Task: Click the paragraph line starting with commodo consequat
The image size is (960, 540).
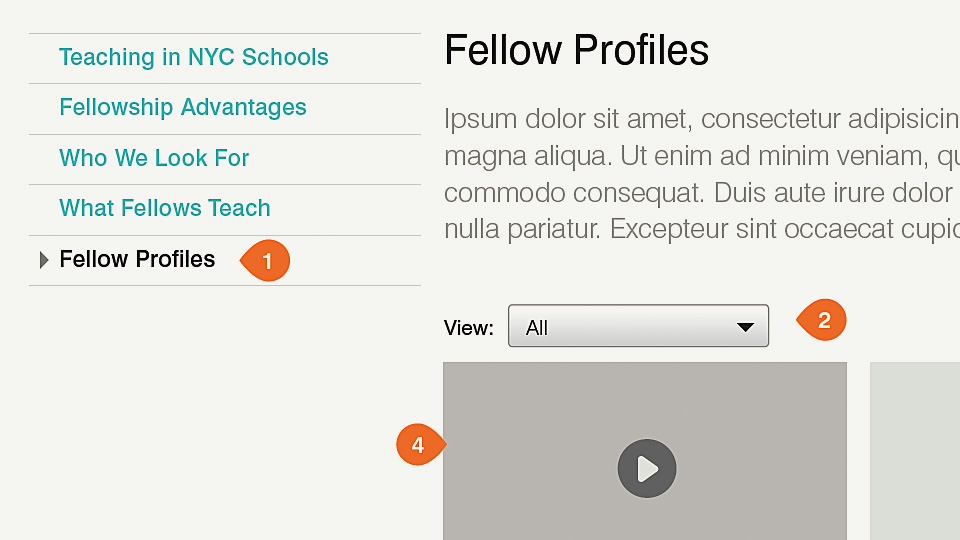Action: tap(700, 192)
